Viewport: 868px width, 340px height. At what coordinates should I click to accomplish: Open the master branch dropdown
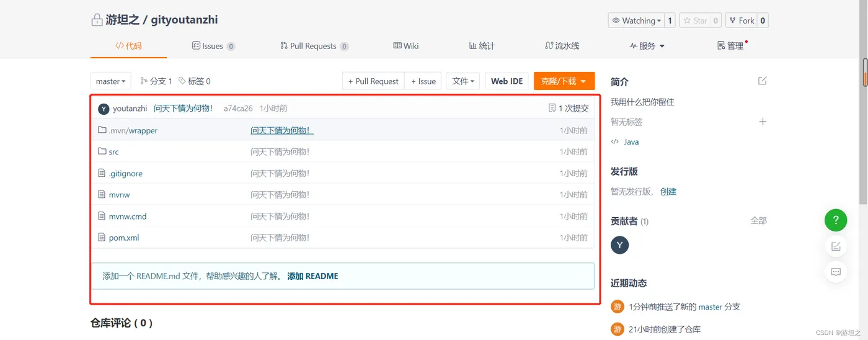coord(111,81)
